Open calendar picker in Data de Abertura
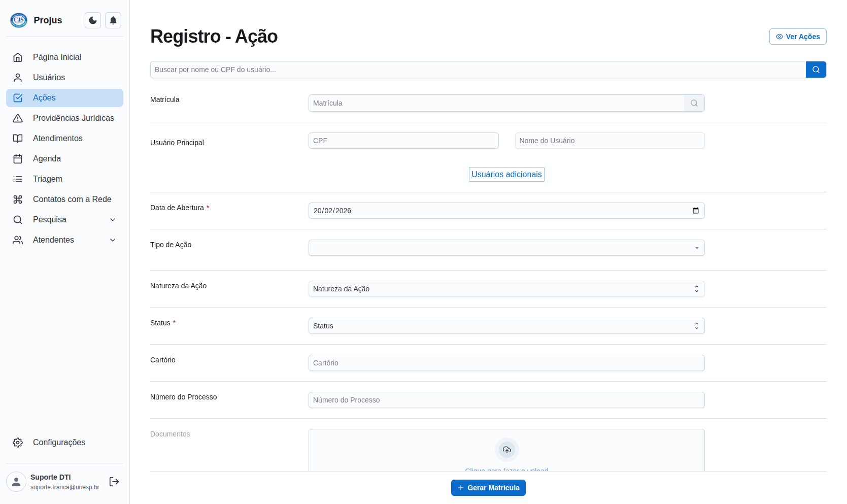Image resolution: width=847 pixels, height=504 pixels. [x=695, y=211]
